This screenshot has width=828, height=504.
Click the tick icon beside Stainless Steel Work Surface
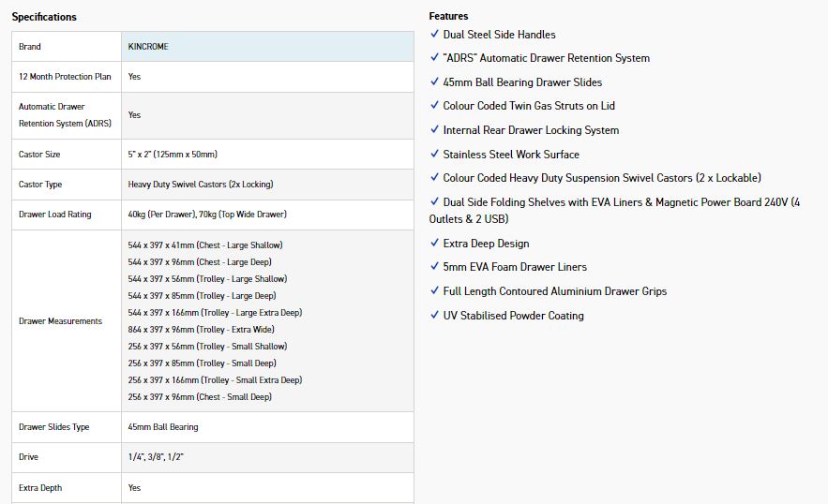pos(434,154)
